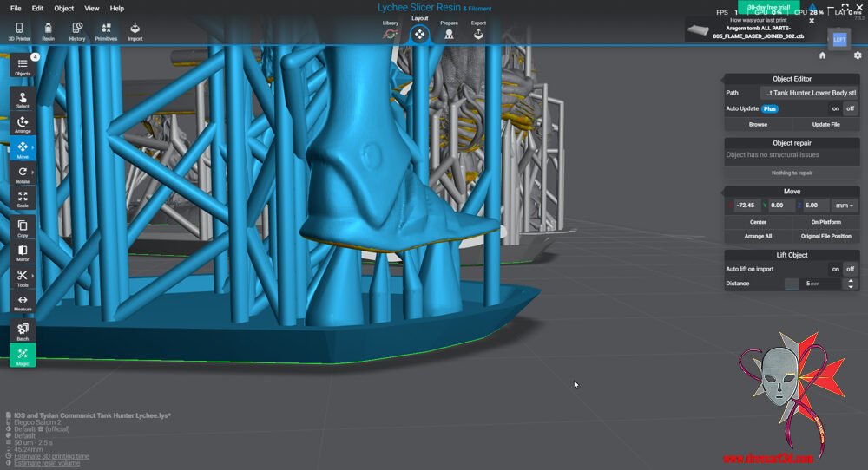
Task: Click the Copy tool icon
Action: pyautogui.click(x=23, y=228)
